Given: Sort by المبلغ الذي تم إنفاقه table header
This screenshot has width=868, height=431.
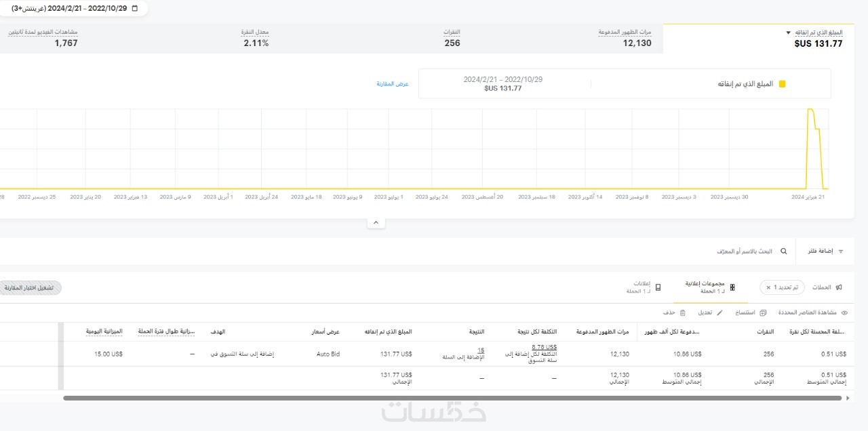Looking at the screenshot, I should [x=388, y=331].
